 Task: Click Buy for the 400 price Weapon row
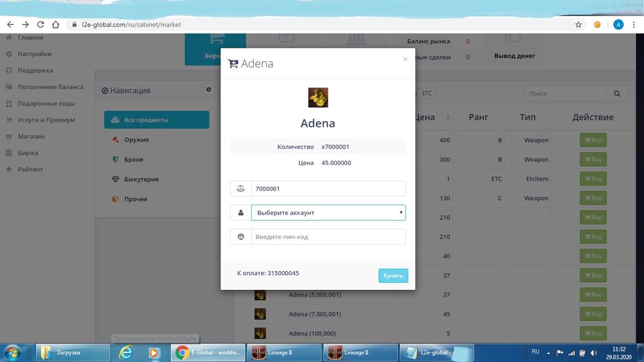pos(593,140)
